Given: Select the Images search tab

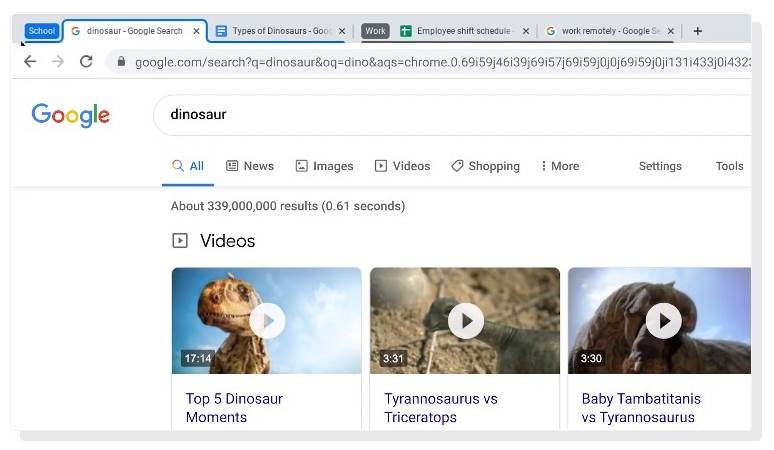Looking at the screenshot, I should (x=324, y=166).
